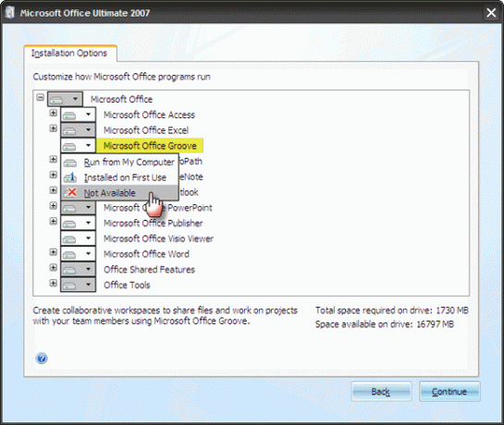
Task: Open the Microsoft Office Access install dropdown
Action: click(88, 115)
